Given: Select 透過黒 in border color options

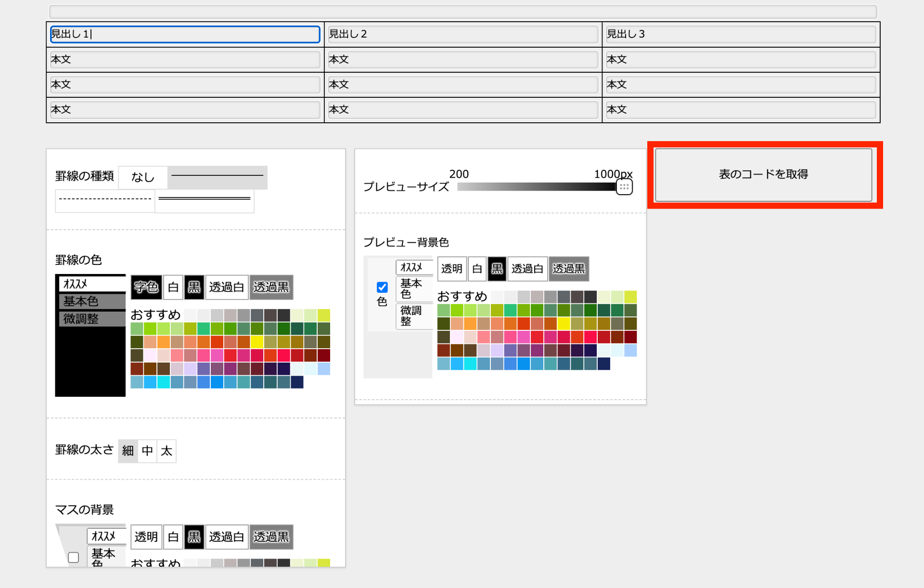Looking at the screenshot, I should [271, 287].
